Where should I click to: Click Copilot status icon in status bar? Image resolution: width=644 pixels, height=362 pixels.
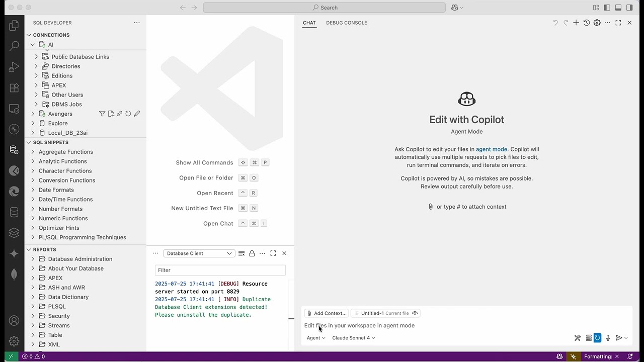559,356
